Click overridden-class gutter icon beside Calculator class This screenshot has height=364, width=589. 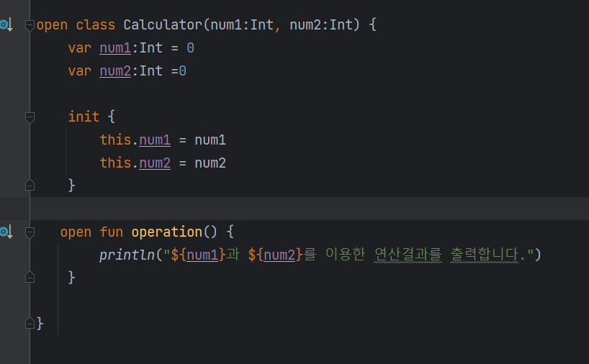tap(6, 24)
